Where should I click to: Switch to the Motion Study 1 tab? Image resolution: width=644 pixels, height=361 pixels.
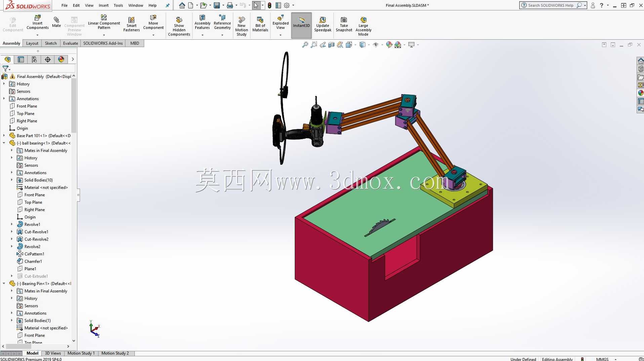(x=81, y=353)
